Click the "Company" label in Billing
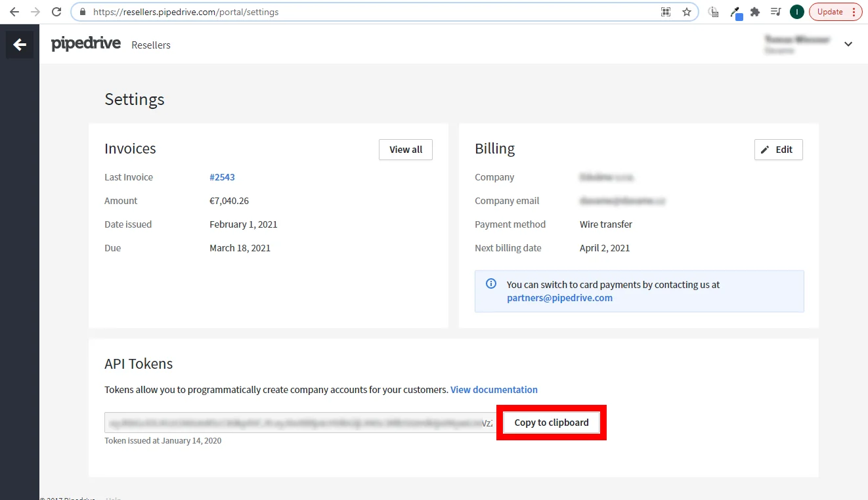868x500 pixels. coord(494,177)
